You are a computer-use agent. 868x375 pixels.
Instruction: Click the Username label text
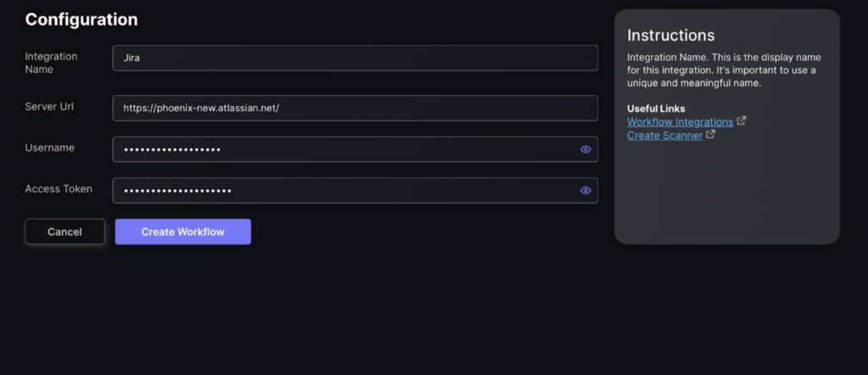click(50, 148)
